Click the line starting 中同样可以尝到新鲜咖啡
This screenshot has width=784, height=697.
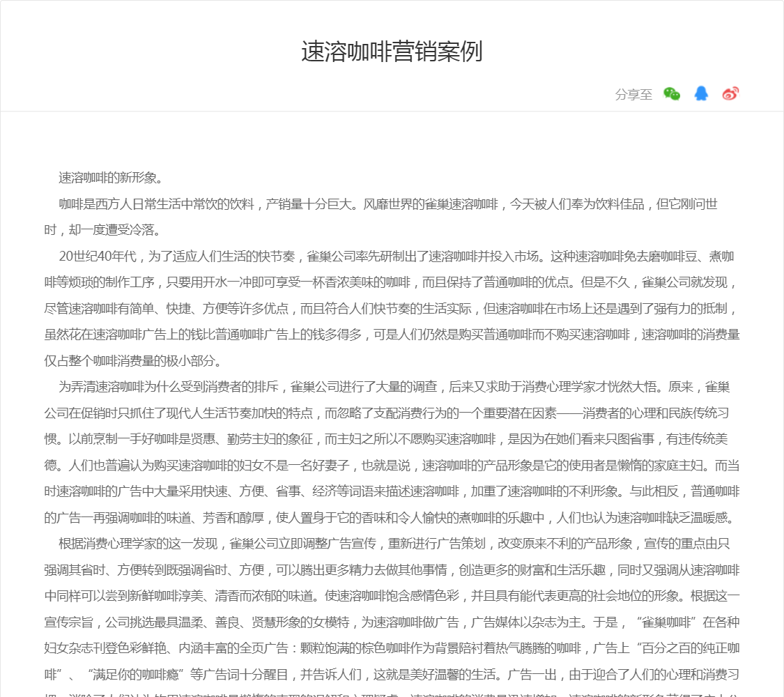392,596
